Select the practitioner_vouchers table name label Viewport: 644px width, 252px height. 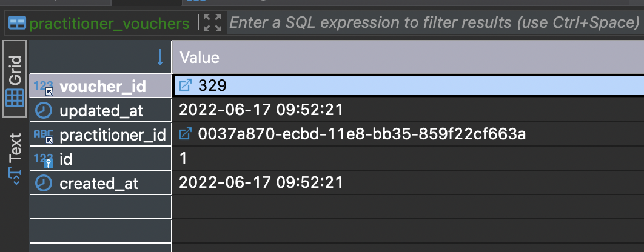(110, 24)
